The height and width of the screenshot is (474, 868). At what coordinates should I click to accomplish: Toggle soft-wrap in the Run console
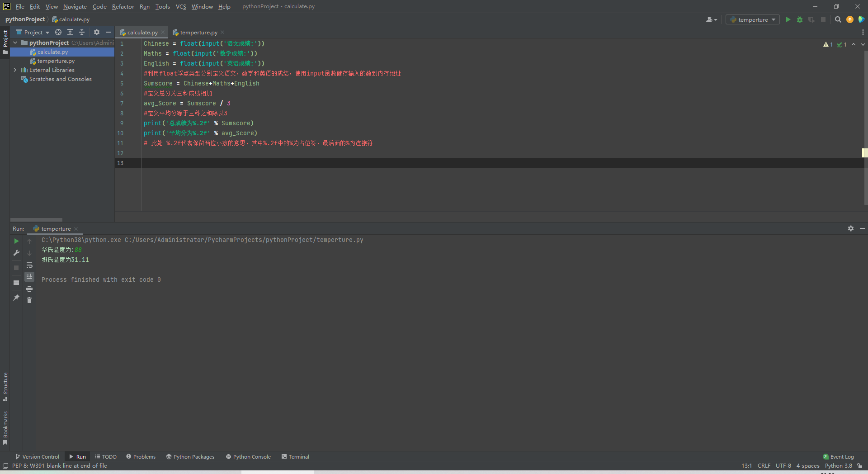tap(29, 265)
